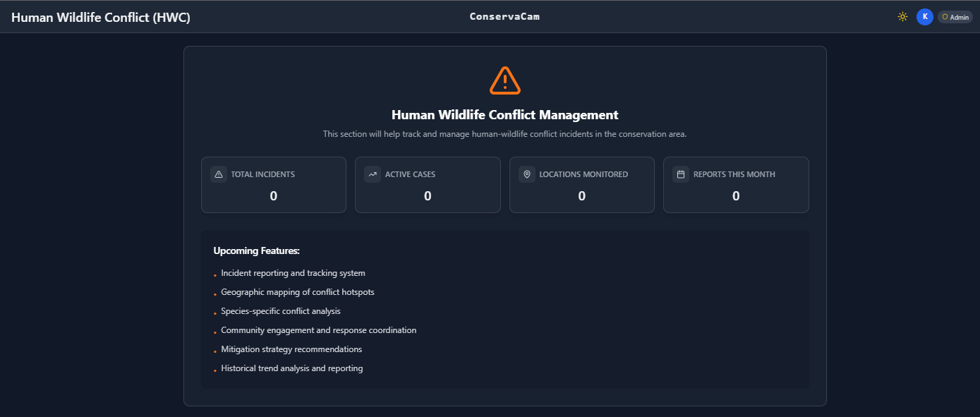The height and width of the screenshot is (417, 980).
Task: Click the Human Wildlife Conflict (HWC) page title
Action: (101, 18)
